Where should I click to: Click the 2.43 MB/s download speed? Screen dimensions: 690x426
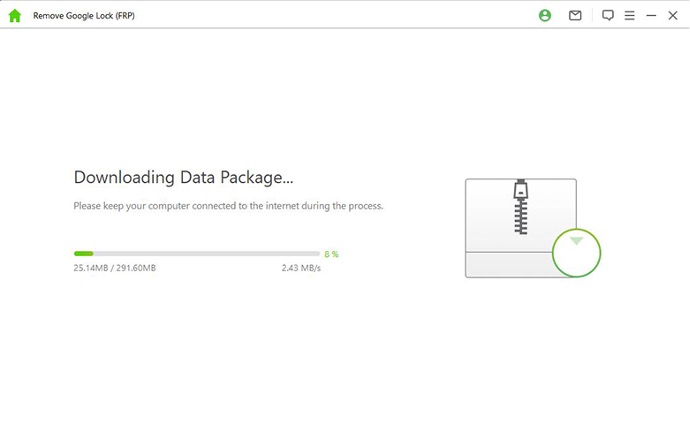tap(301, 269)
